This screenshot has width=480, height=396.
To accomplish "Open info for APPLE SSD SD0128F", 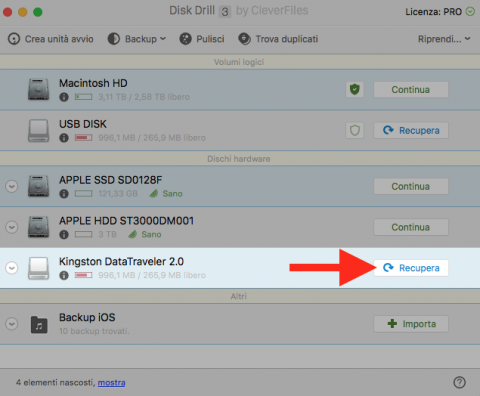I will [x=64, y=194].
